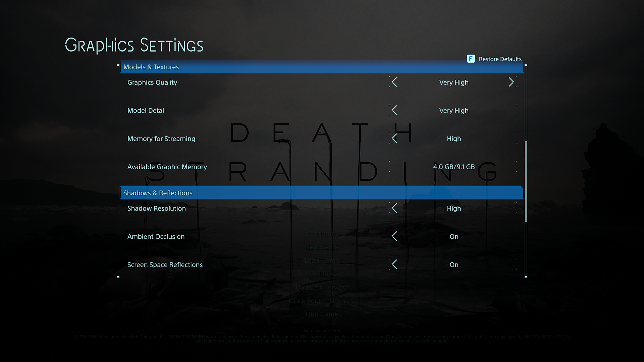Click the left arrow beside Ambient Occlusion
The height and width of the screenshot is (362, 644).
(x=394, y=236)
